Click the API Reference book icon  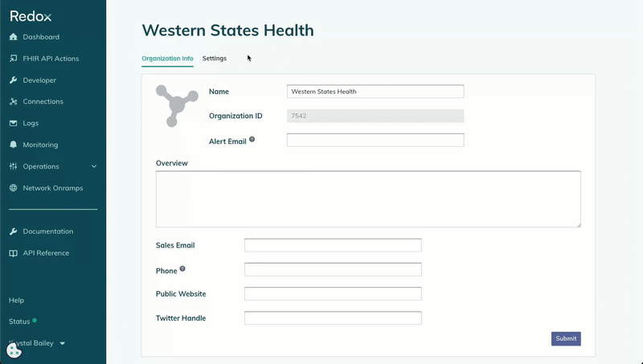(x=13, y=253)
